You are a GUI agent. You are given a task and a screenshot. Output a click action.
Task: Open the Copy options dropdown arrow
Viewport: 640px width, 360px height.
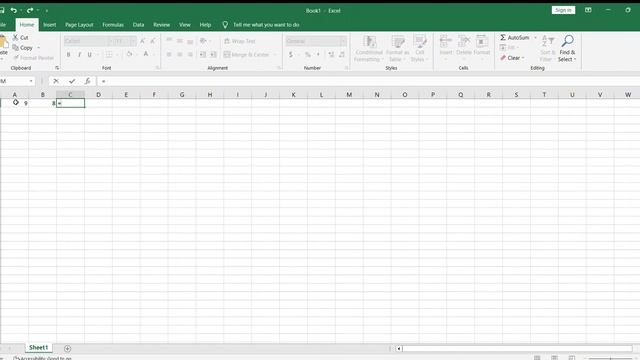tap(38, 48)
